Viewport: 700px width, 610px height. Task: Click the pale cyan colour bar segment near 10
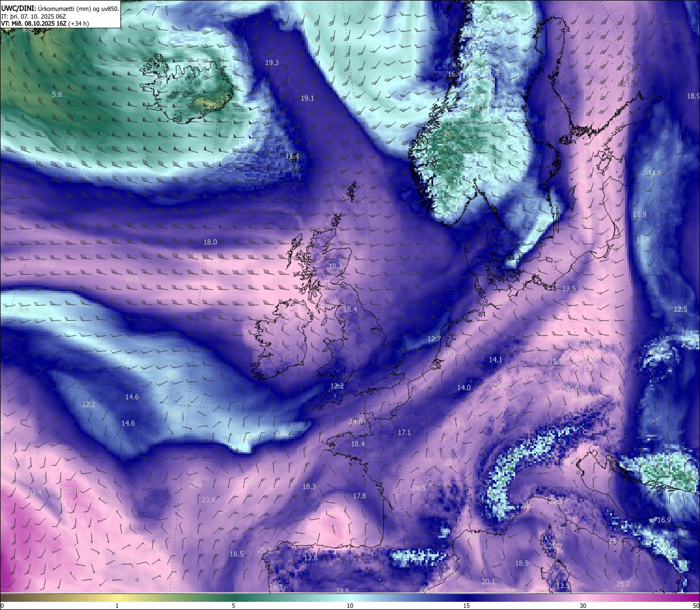(350, 597)
